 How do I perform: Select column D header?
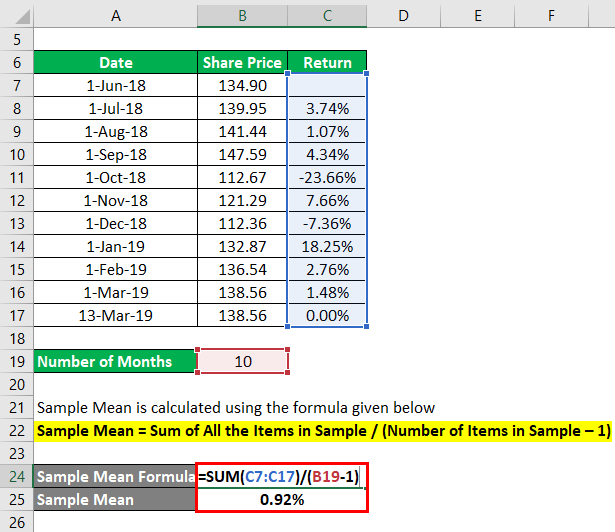pos(404,16)
